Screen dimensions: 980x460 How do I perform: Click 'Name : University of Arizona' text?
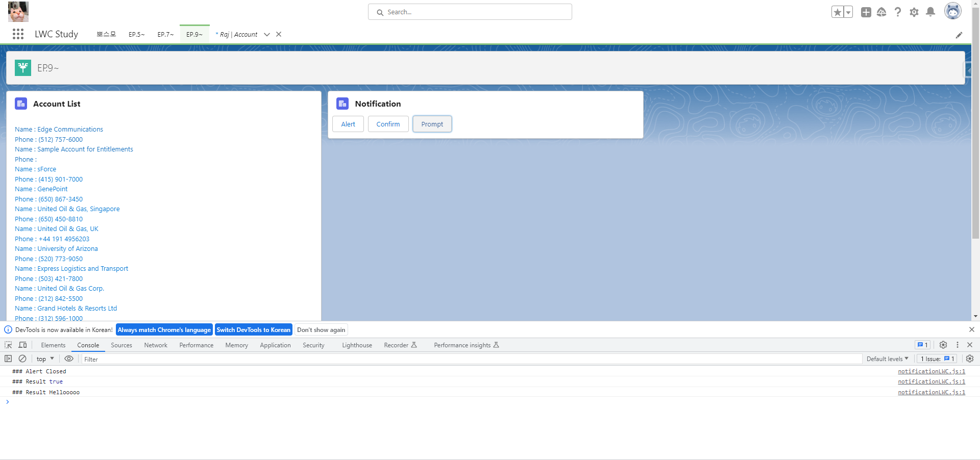pyautogui.click(x=56, y=249)
